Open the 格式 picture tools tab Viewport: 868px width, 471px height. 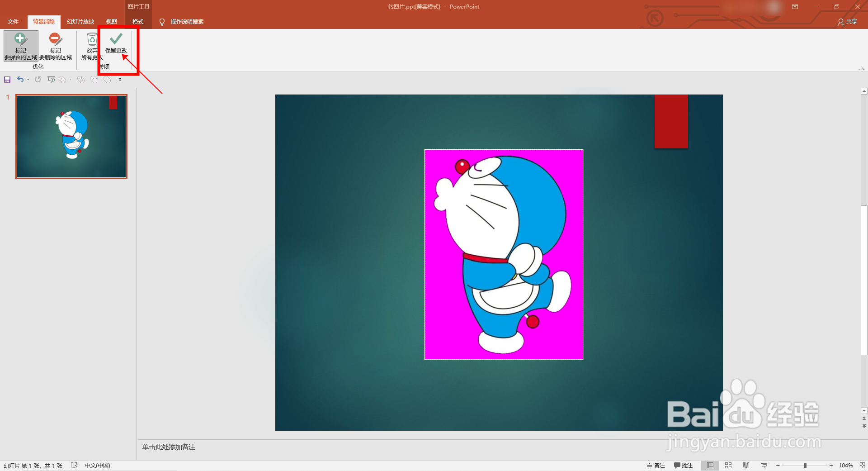tap(138, 22)
